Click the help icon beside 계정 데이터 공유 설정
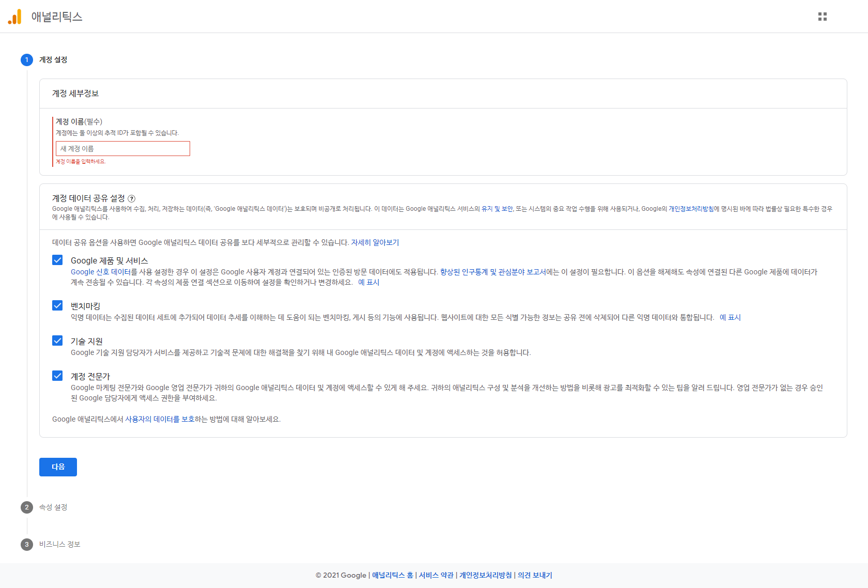Screen dimensions: 868x588 click(132, 198)
